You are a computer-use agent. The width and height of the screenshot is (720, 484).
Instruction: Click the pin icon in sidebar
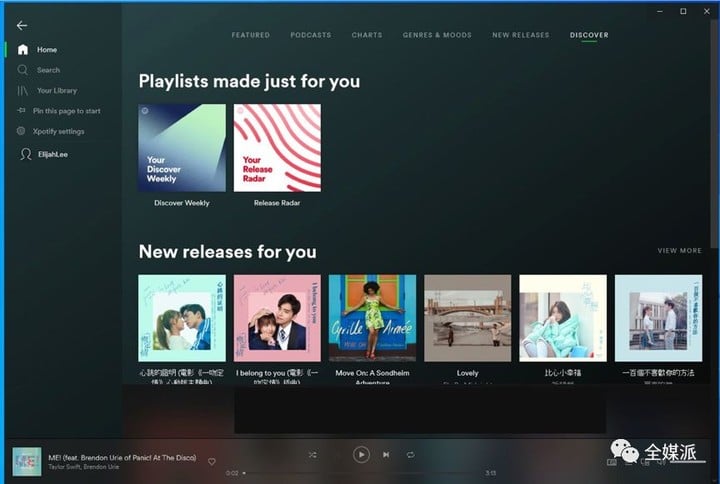pyautogui.click(x=21, y=110)
